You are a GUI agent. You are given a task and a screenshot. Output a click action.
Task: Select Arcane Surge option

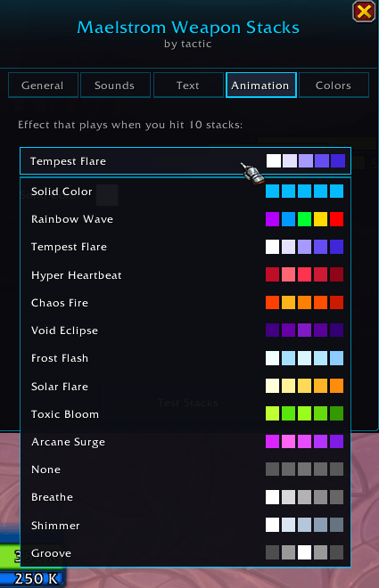(x=185, y=442)
